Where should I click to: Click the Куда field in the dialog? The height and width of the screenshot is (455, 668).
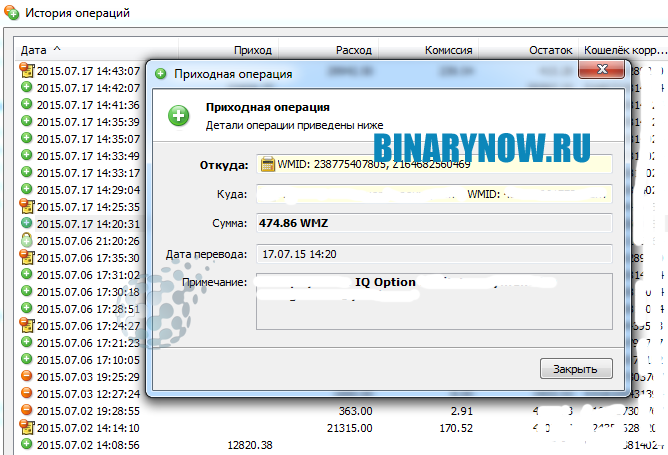tap(434, 194)
